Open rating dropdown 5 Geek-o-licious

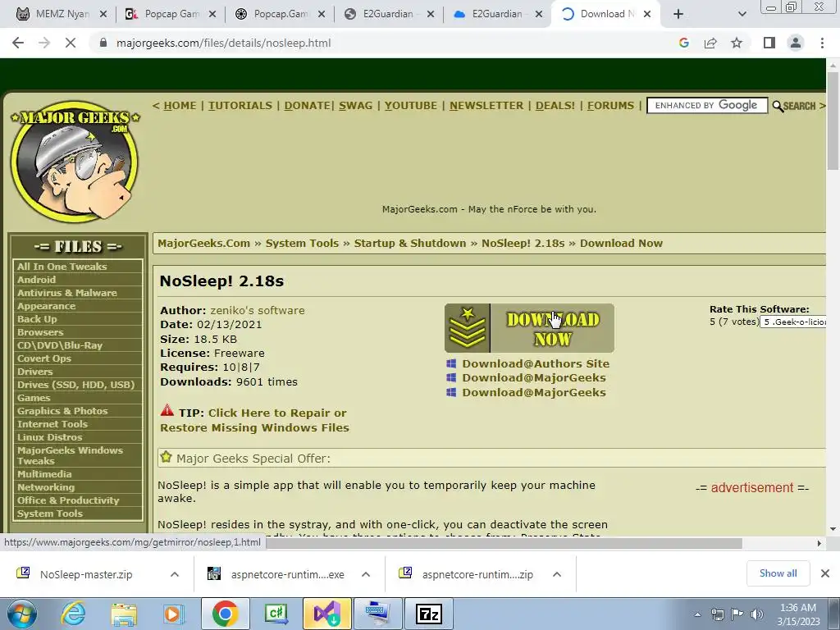pyautogui.click(x=793, y=322)
